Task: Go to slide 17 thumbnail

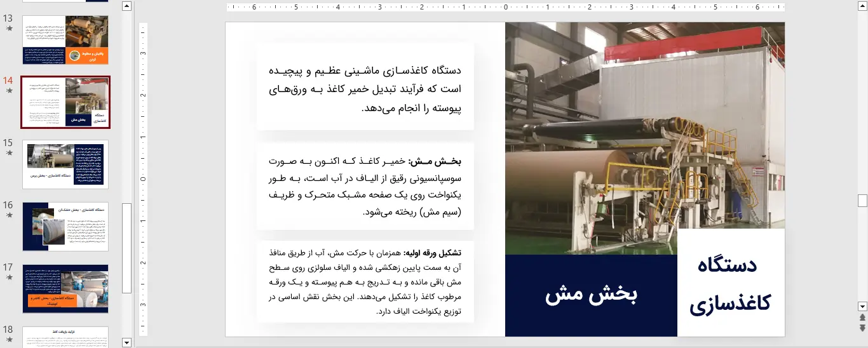Action: 65,289
